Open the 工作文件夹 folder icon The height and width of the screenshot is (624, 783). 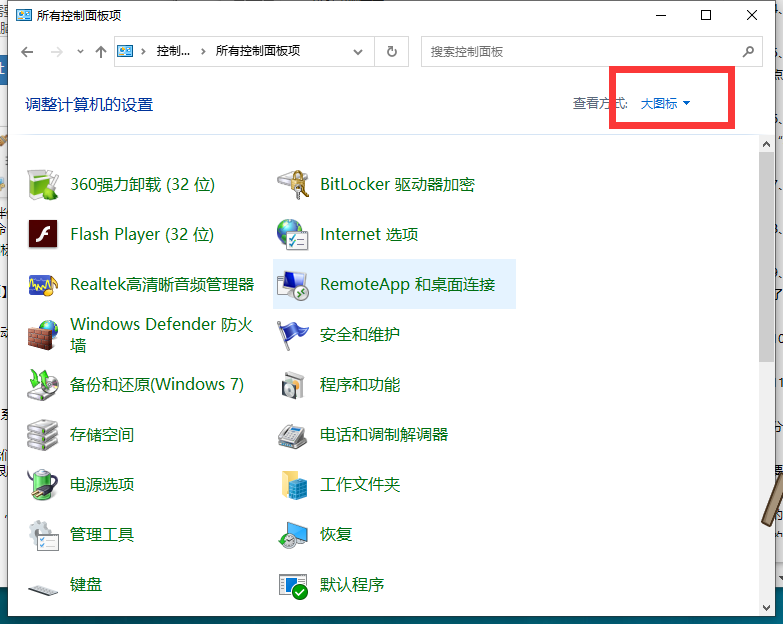click(x=294, y=484)
